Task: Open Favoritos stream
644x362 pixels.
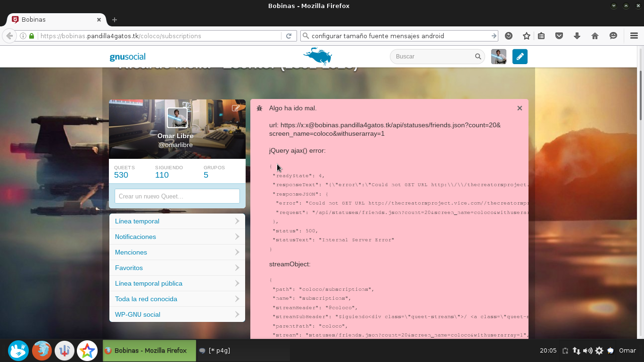Action: [x=177, y=268]
